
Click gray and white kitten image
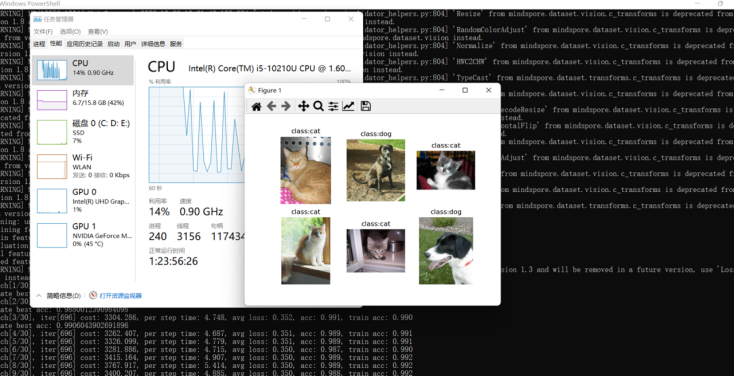point(446,170)
